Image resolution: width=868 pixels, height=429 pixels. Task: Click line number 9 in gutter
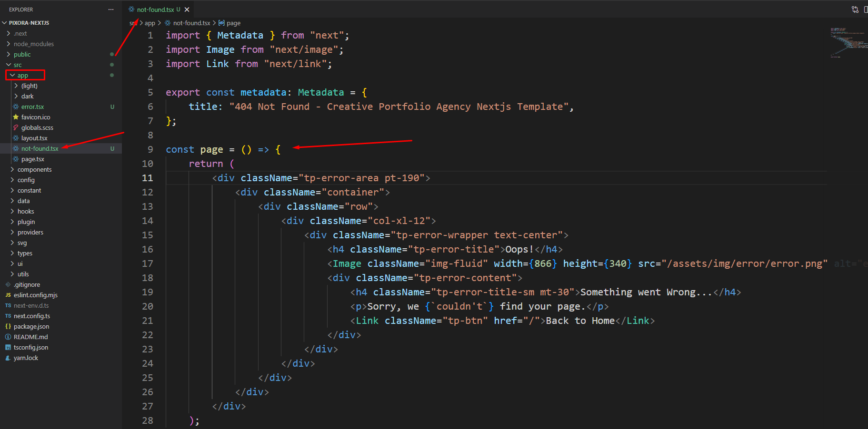[150, 149]
